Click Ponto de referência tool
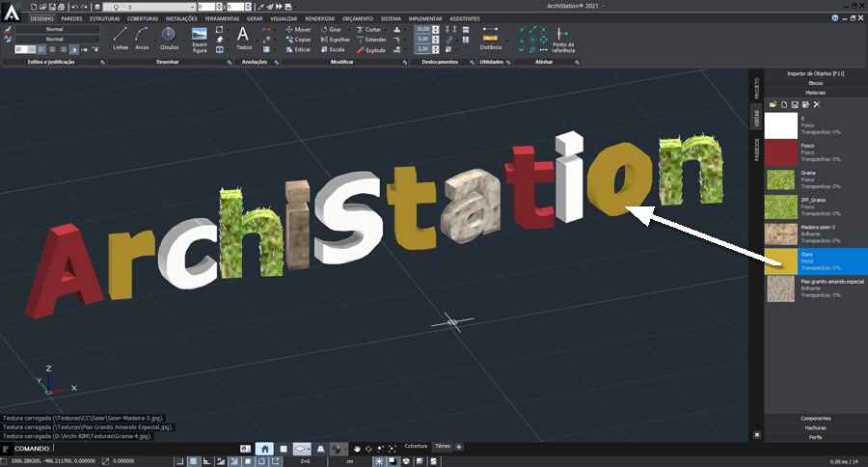The height and width of the screenshot is (467, 868). coord(563,40)
